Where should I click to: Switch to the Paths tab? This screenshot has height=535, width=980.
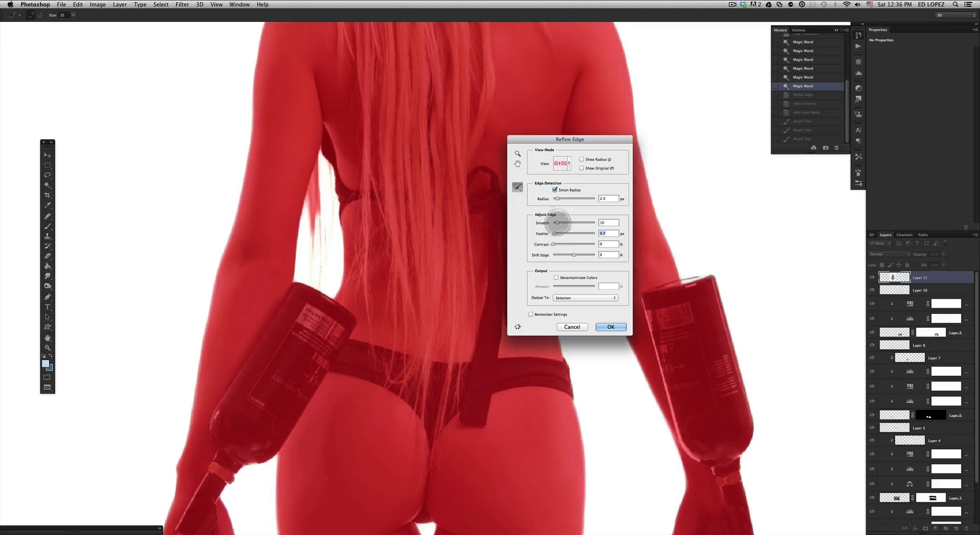[923, 235]
